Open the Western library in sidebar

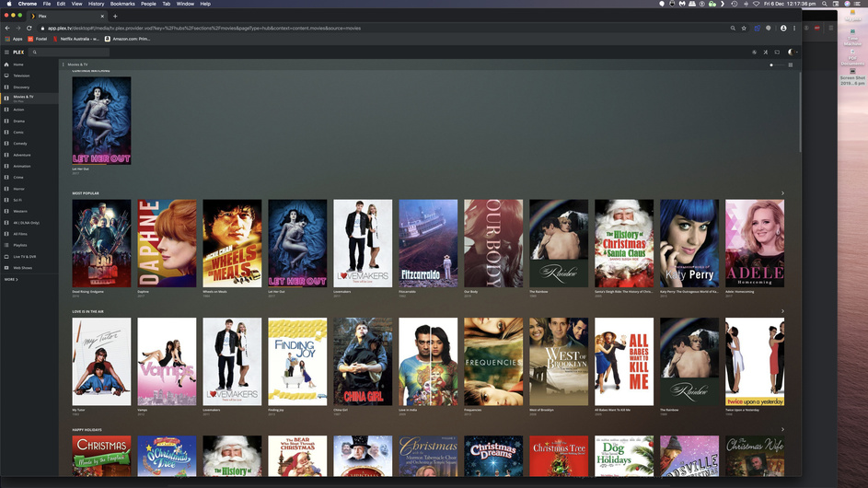point(29,211)
